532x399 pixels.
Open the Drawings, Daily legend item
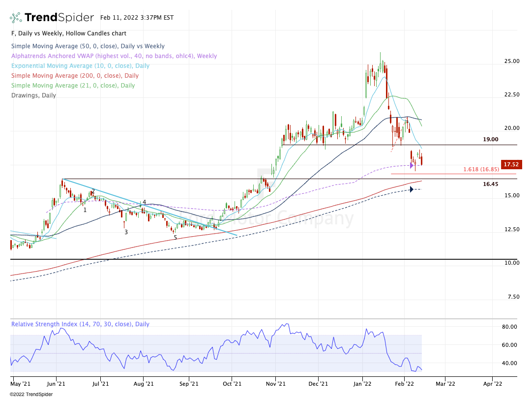(x=33, y=95)
